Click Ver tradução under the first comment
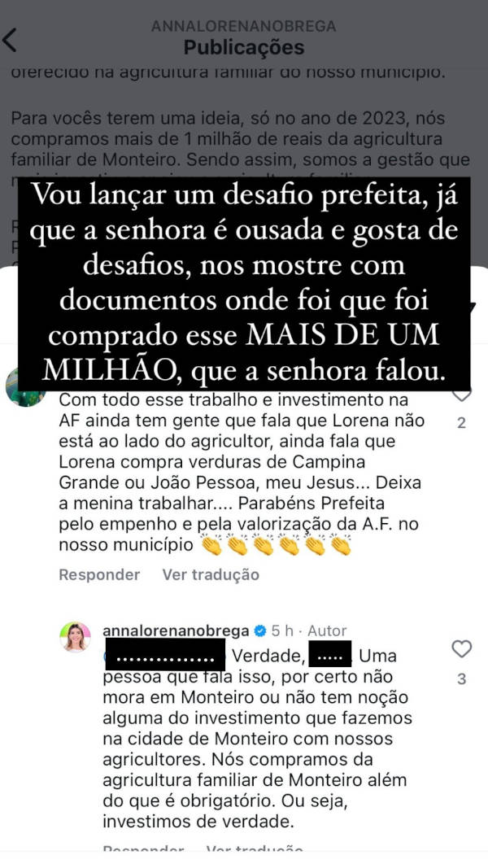The image size is (488, 868). [211, 574]
